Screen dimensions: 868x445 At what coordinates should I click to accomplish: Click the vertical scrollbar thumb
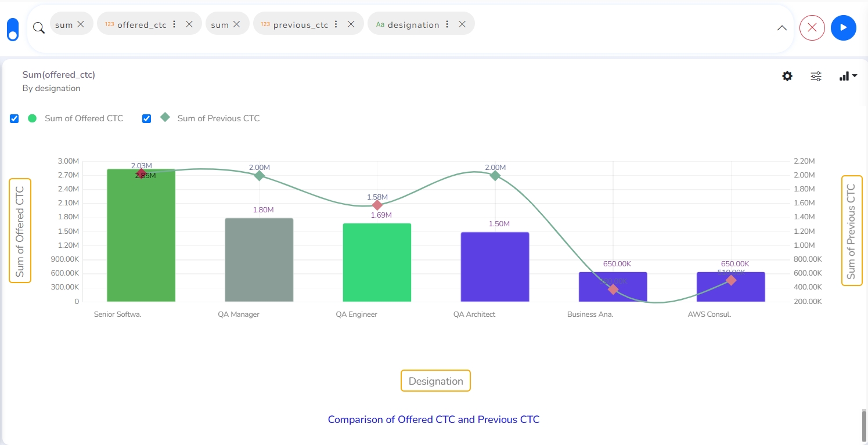pos(864,425)
